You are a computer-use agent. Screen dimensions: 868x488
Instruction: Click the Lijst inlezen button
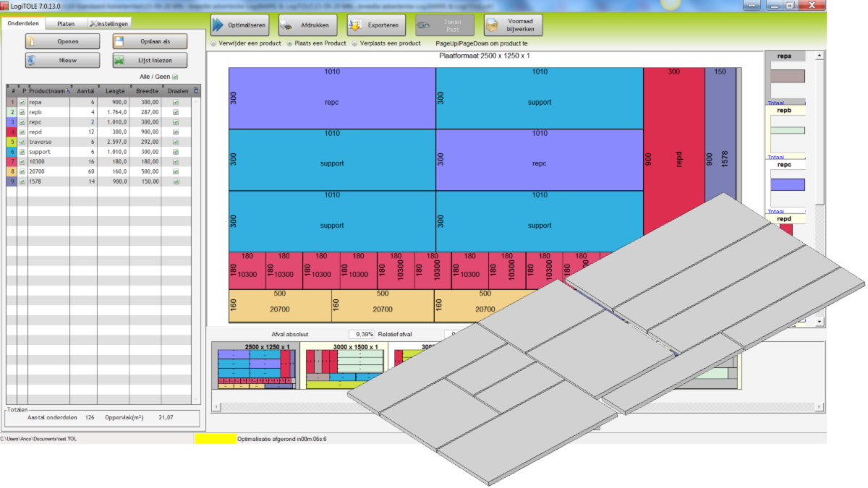(x=148, y=60)
